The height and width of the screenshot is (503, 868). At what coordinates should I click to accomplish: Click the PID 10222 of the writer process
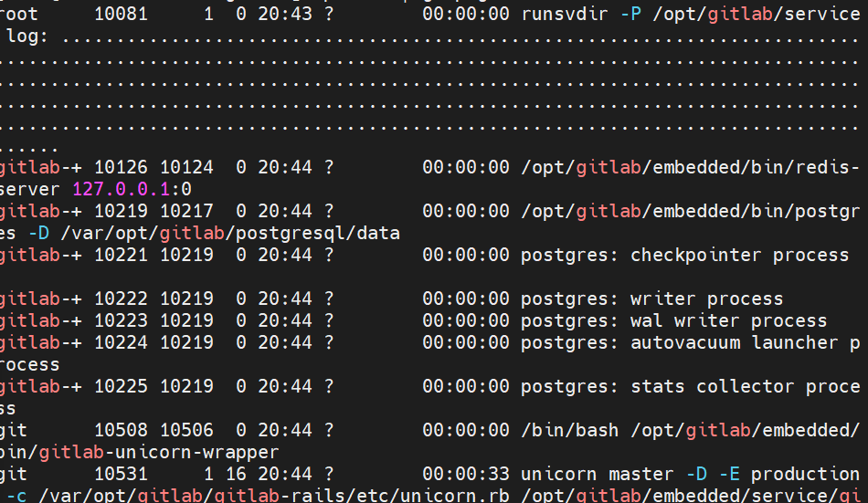point(121,299)
